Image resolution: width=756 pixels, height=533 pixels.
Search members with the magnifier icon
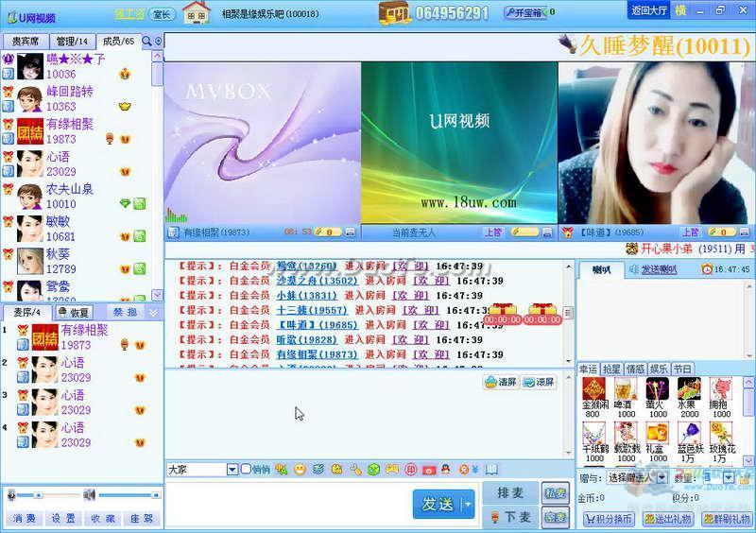click(x=146, y=42)
